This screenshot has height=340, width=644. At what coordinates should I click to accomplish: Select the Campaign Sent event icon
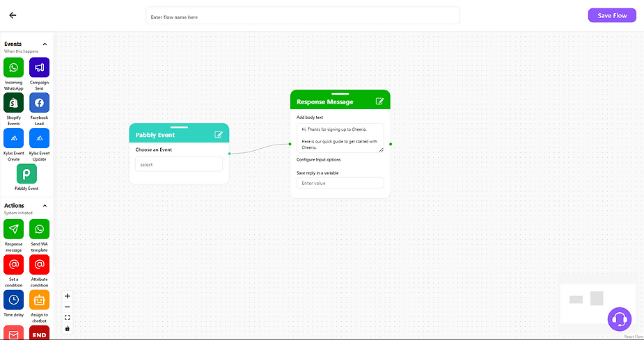[40, 67]
